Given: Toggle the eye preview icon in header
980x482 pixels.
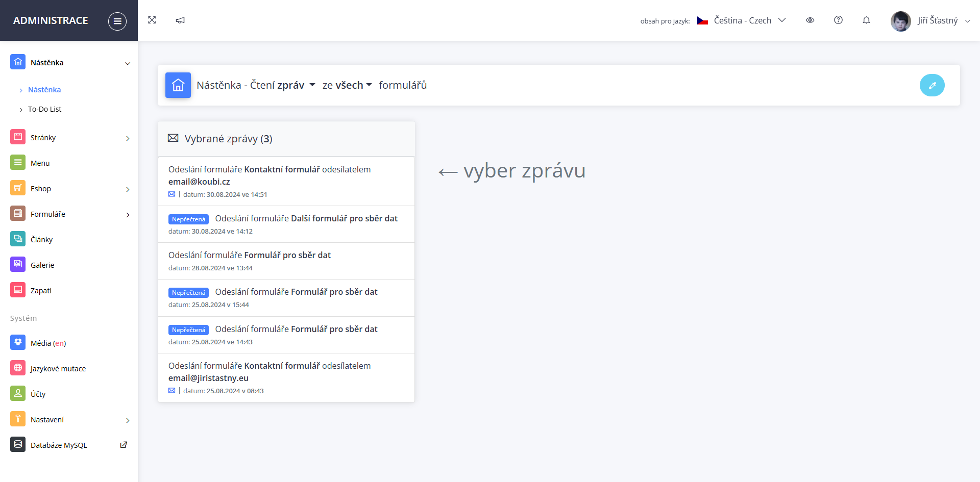Looking at the screenshot, I should pyautogui.click(x=810, y=20).
